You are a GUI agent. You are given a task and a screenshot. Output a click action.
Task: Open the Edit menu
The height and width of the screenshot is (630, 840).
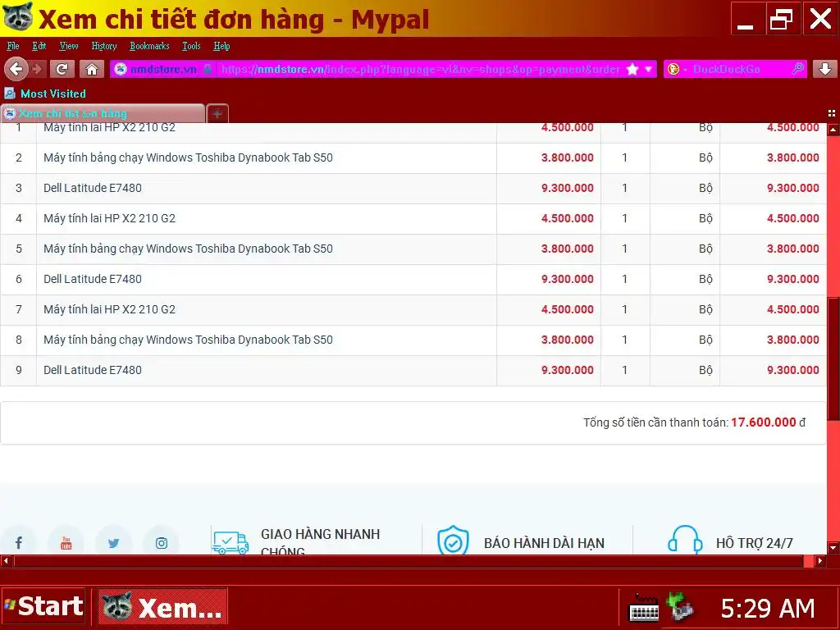[x=39, y=46]
